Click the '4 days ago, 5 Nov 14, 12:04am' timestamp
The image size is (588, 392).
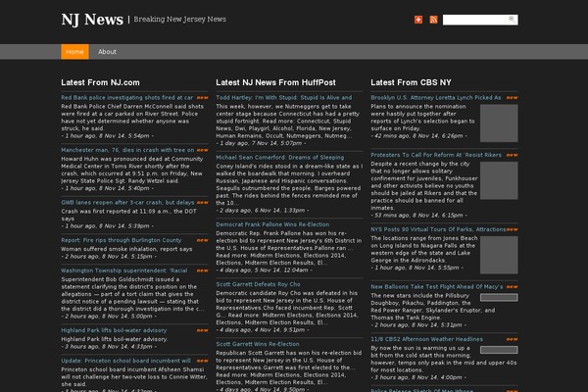click(x=264, y=270)
